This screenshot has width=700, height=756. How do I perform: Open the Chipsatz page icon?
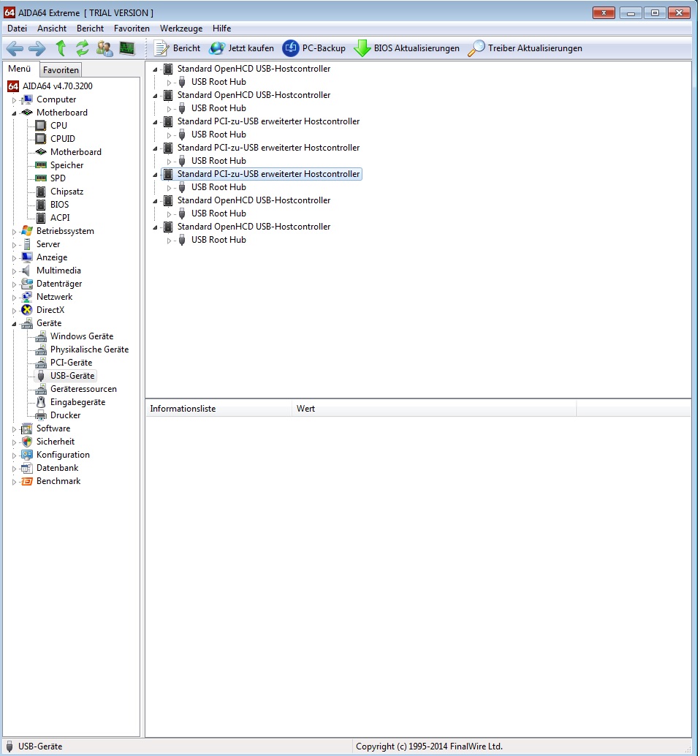42,192
